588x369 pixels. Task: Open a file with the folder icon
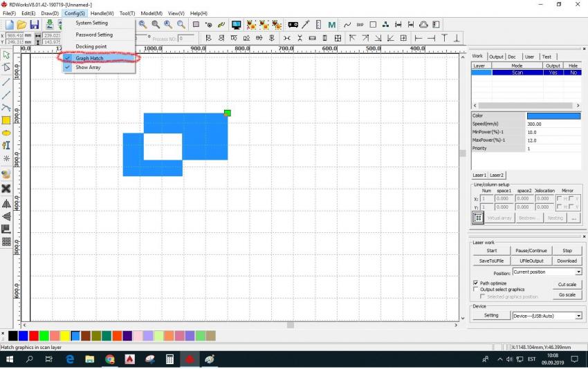(x=21, y=25)
